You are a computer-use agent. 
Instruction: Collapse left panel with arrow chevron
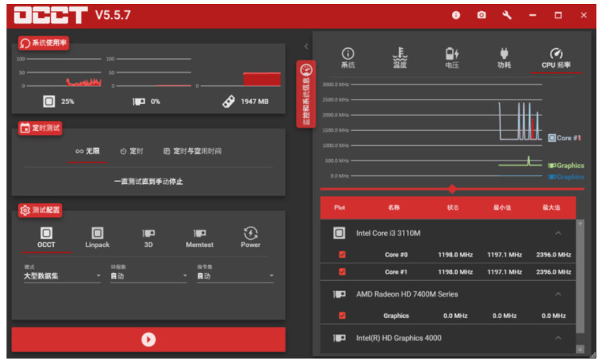tap(306, 46)
